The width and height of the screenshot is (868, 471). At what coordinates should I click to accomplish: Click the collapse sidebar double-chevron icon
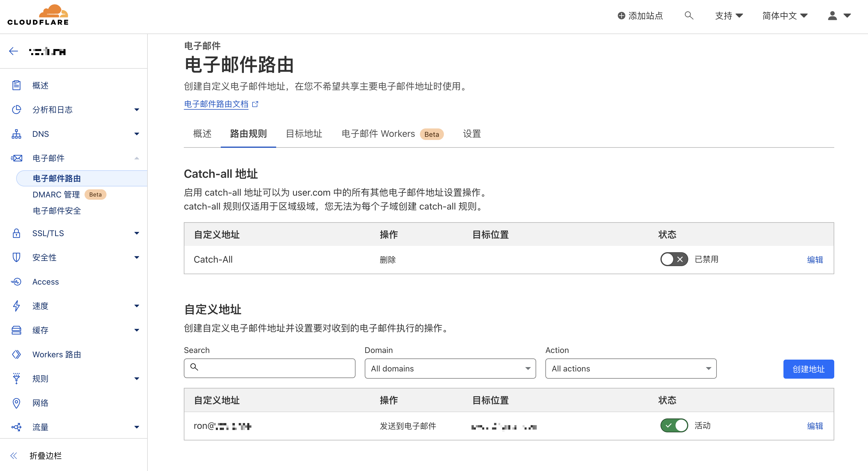click(14, 455)
